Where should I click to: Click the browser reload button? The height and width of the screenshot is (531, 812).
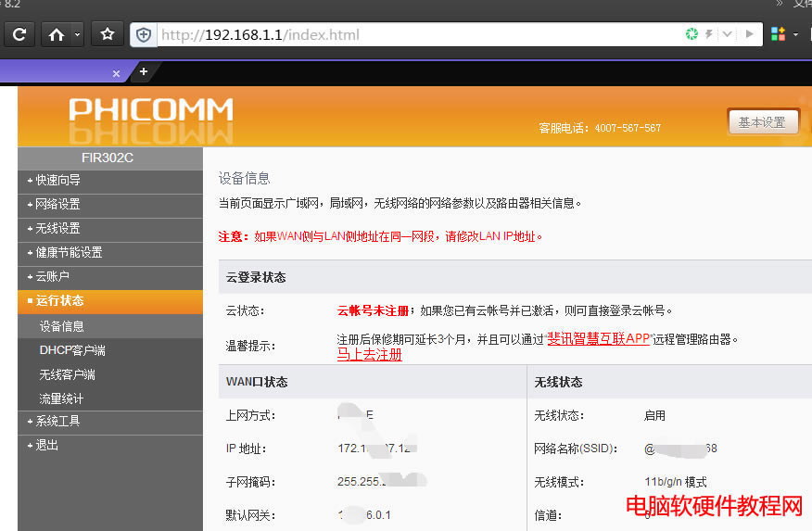click(19, 35)
